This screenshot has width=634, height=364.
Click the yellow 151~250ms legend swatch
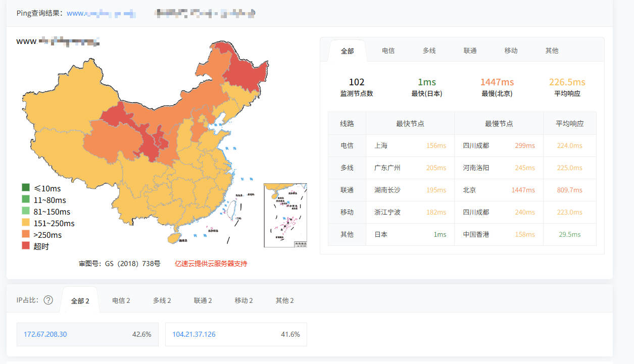click(x=25, y=223)
